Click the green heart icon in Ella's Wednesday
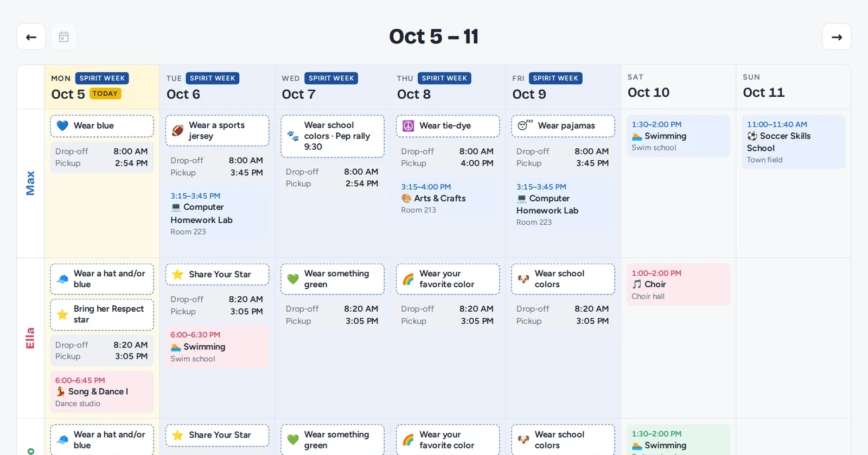The width and height of the screenshot is (868, 455). tap(293, 279)
